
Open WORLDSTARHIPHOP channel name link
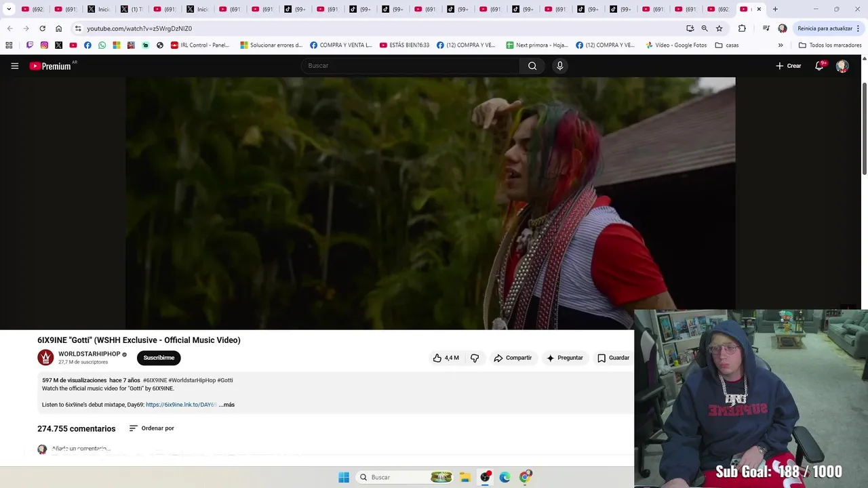tap(89, 354)
